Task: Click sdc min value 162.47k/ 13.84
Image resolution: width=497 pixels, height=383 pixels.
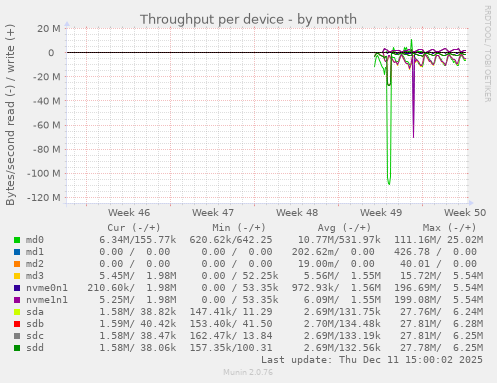Action: (231, 336)
